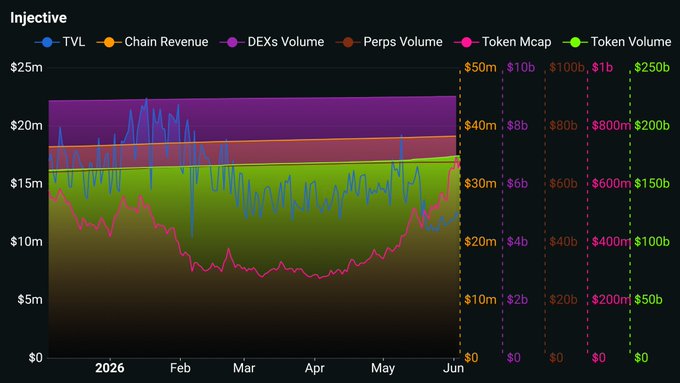The width and height of the screenshot is (680, 383).
Task: Click the purple $6b axis label
Action: click(x=517, y=183)
